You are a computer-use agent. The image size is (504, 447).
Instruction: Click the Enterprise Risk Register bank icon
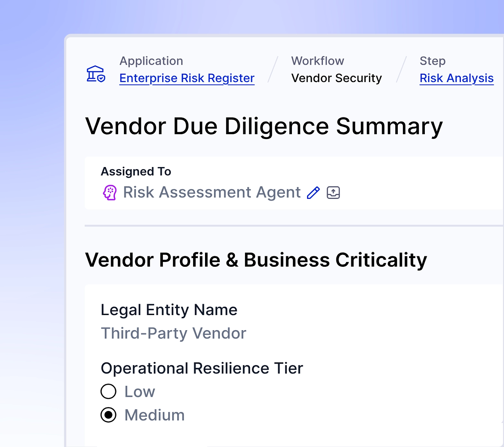click(x=96, y=74)
